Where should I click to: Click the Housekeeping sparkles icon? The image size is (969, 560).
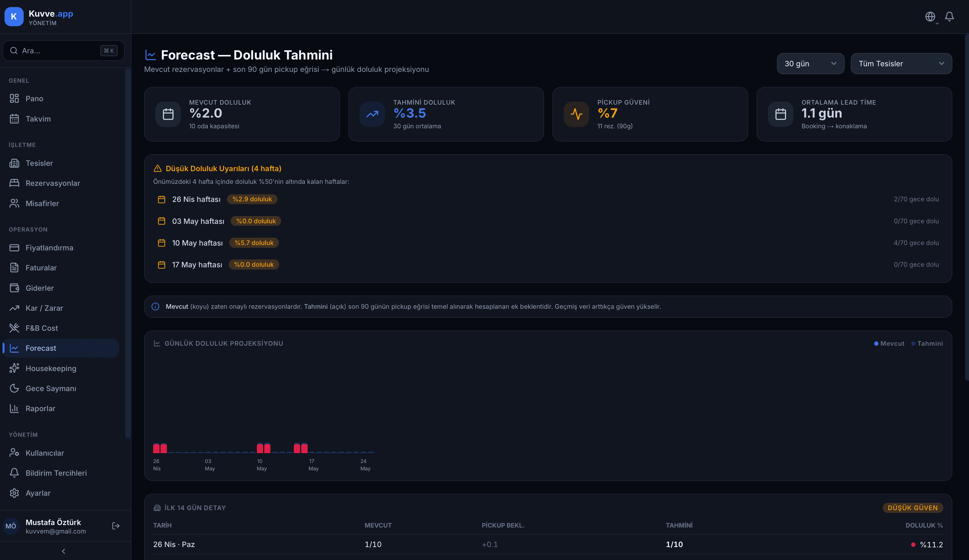pyautogui.click(x=14, y=368)
